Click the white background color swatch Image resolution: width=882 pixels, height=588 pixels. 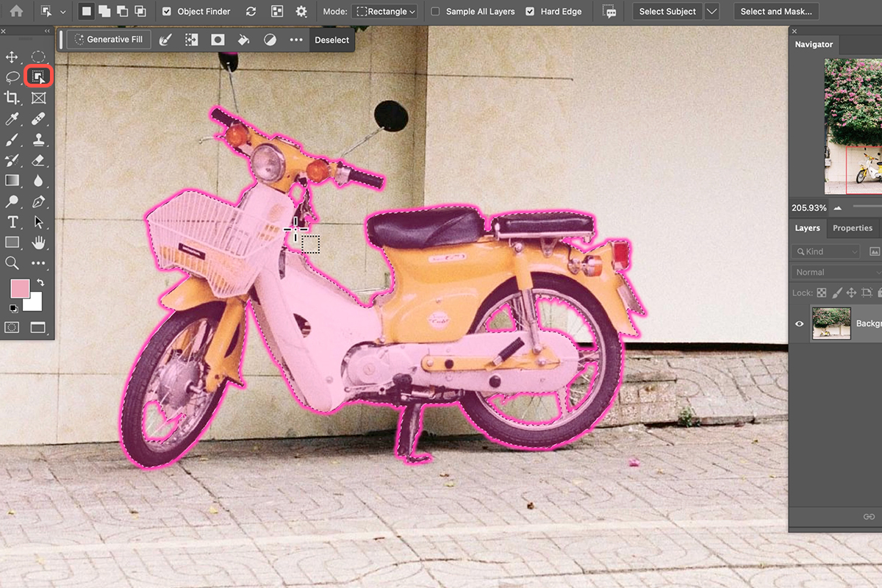[x=35, y=303]
